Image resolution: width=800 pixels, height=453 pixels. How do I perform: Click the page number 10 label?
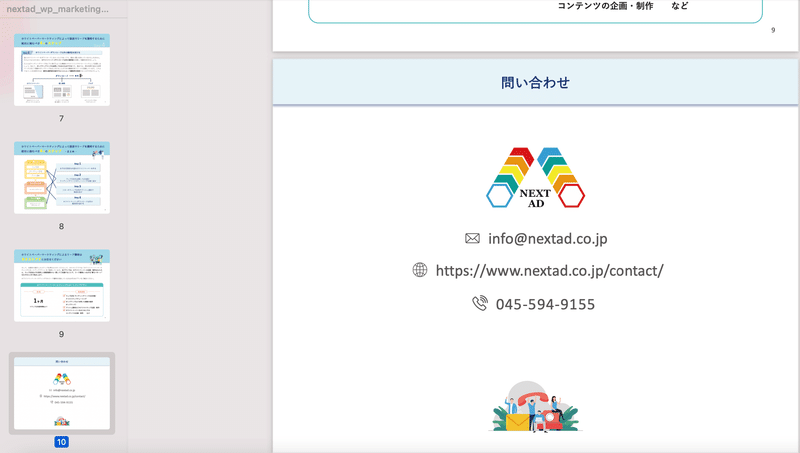tap(61, 442)
